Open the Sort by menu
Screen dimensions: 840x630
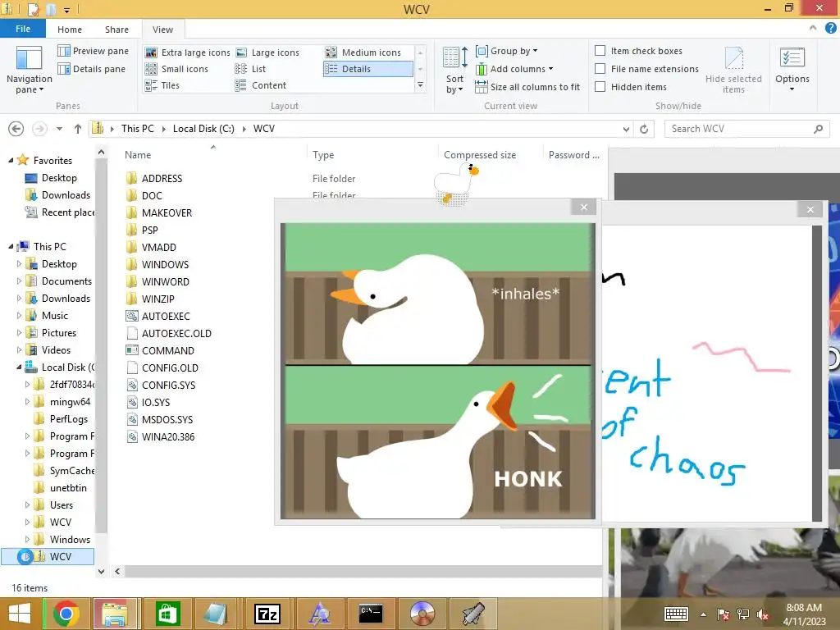pyautogui.click(x=454, y=71)
